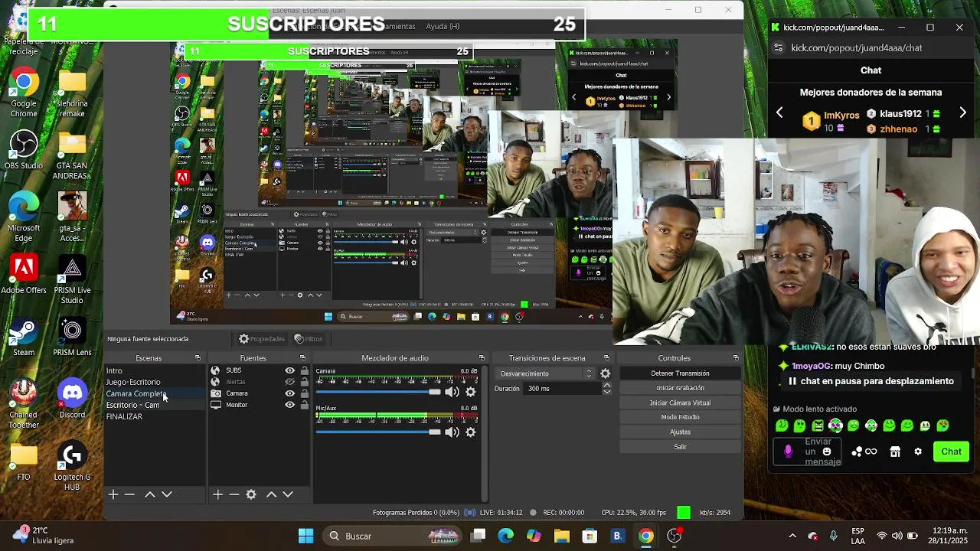Switch to FINALIZAR scene
The image size is (980, 551).
(155, 416)
